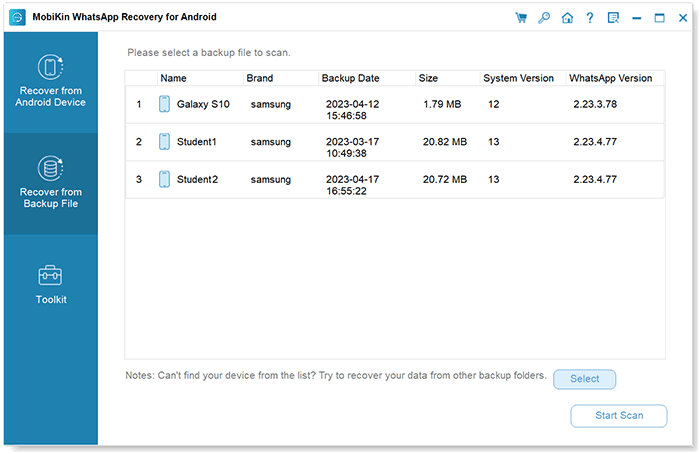This screenshot has height=454, width=700.
Task: Open the Toolkit section
Action: tap(50, 285)
